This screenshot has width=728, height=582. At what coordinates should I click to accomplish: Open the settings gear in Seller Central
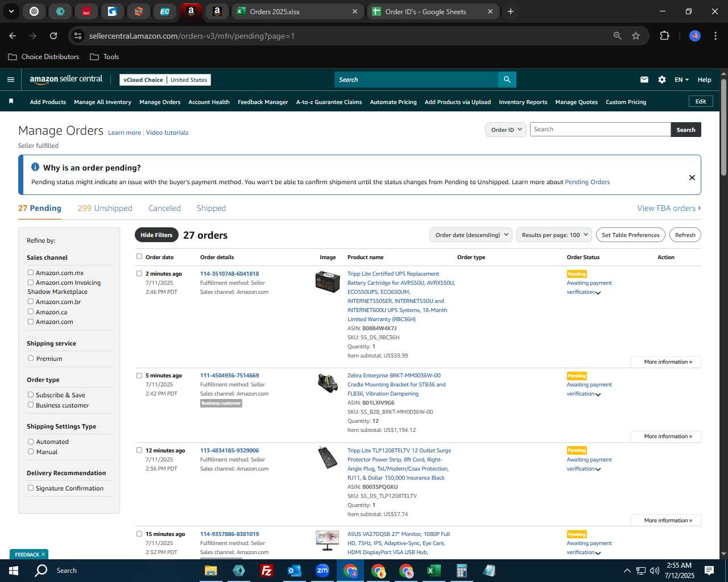[662, 80]
